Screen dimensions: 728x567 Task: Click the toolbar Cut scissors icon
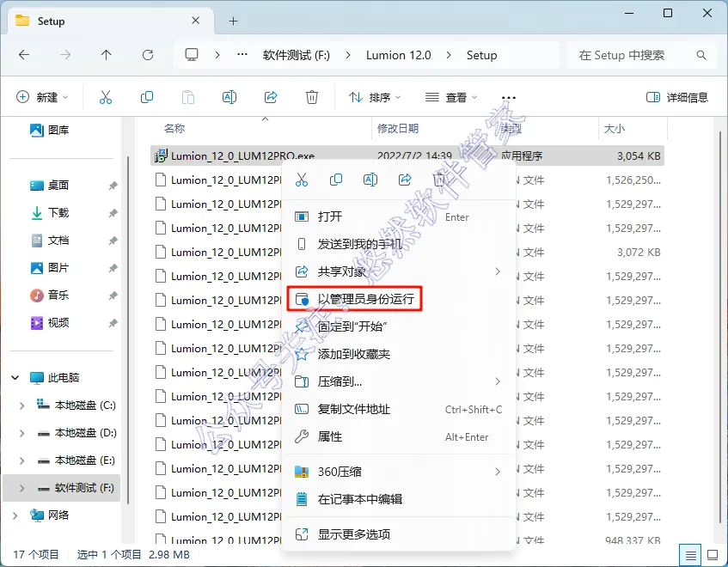coord(106,97)
